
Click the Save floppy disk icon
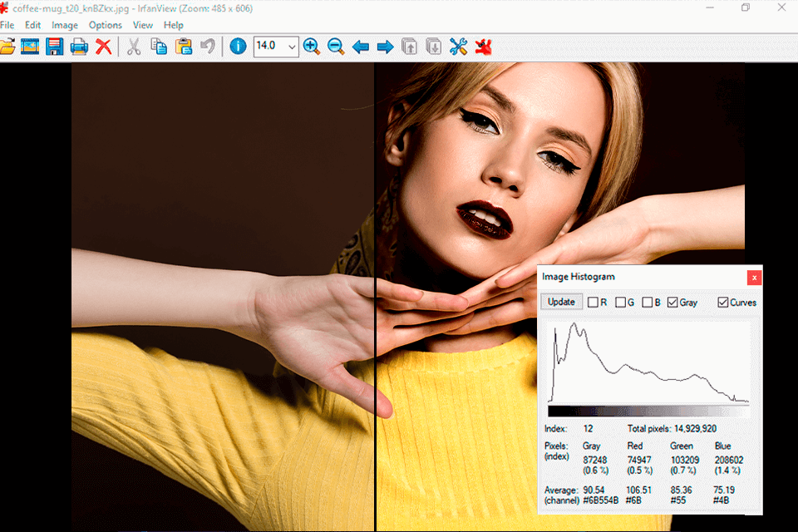55,47
